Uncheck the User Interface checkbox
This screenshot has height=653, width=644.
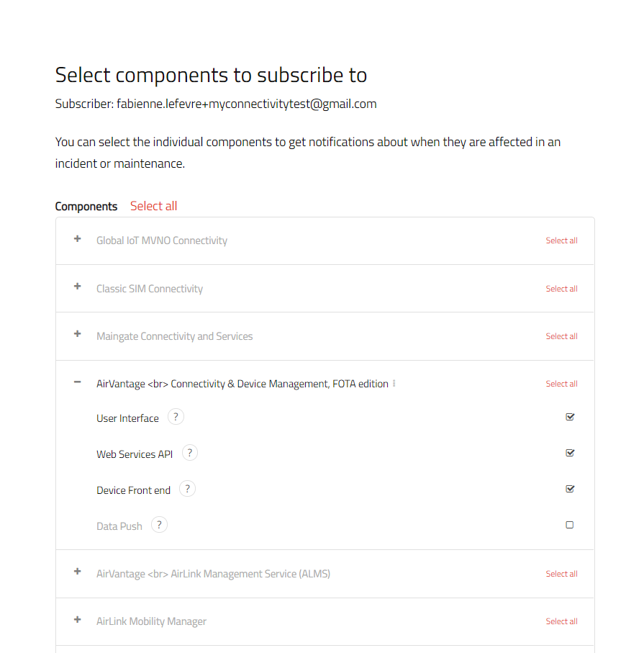570,417
